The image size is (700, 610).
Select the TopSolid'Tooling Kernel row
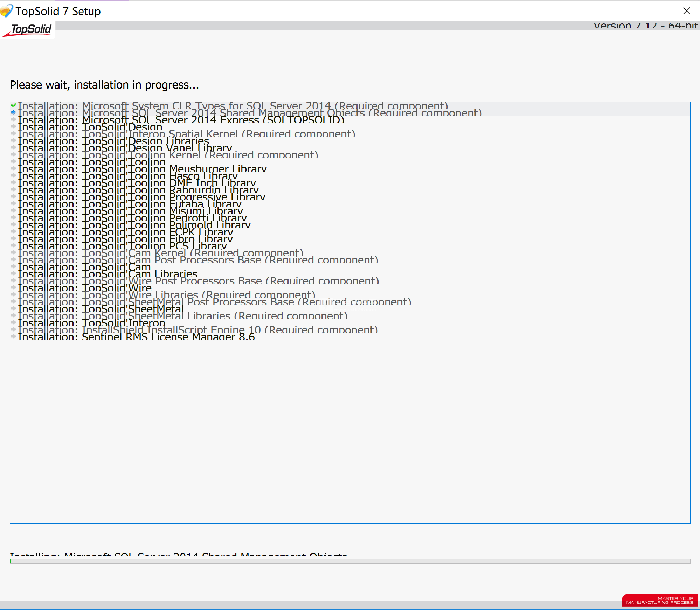[x=350, y=155]
